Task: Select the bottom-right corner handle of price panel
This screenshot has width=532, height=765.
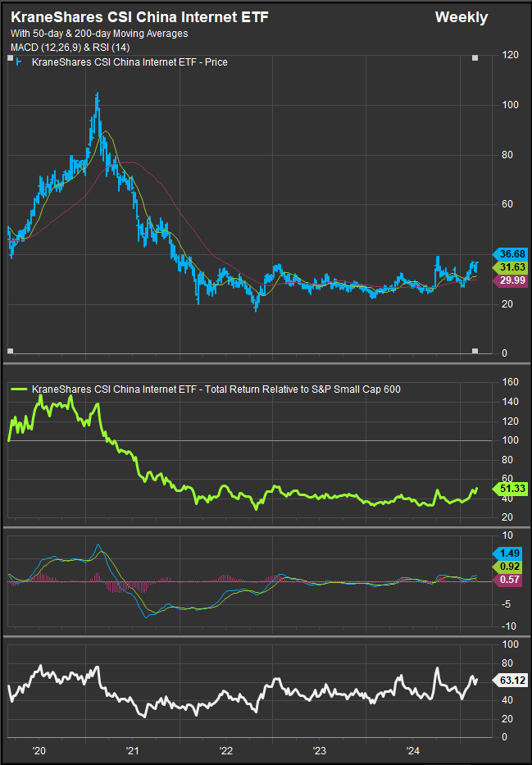Action: pos(475,351)
